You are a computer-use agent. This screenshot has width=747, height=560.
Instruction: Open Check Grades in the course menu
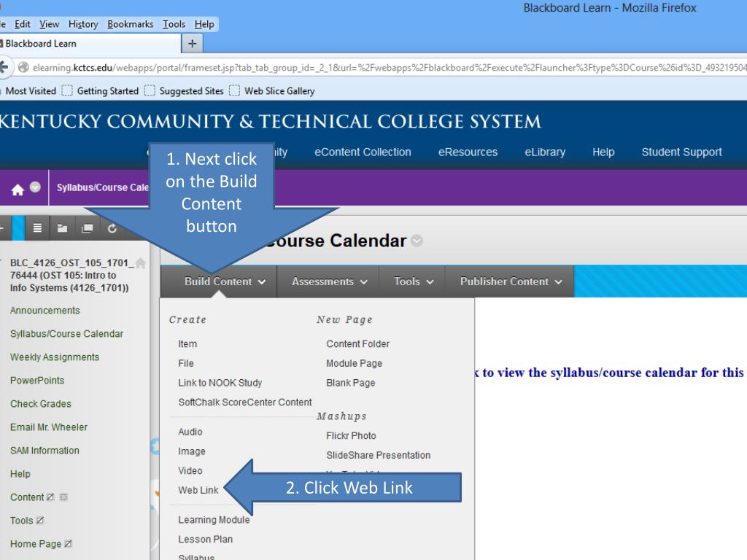tap(41, 404)
